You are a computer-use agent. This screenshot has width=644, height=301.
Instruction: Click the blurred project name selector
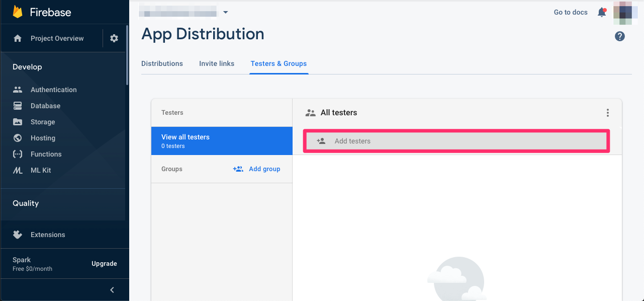point(178,12)
